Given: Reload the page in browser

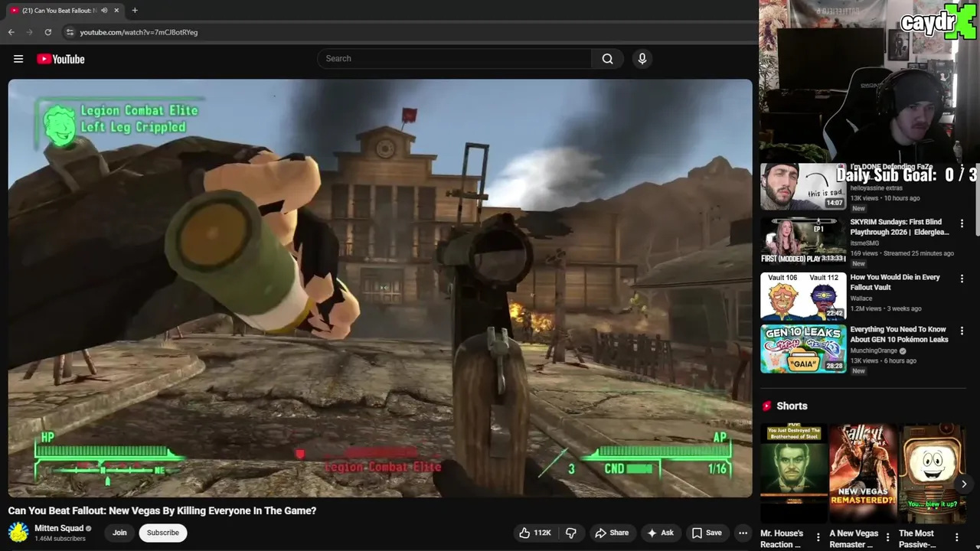Looking at the screenshot, I should pyautogui.click(x=47, y=32).
